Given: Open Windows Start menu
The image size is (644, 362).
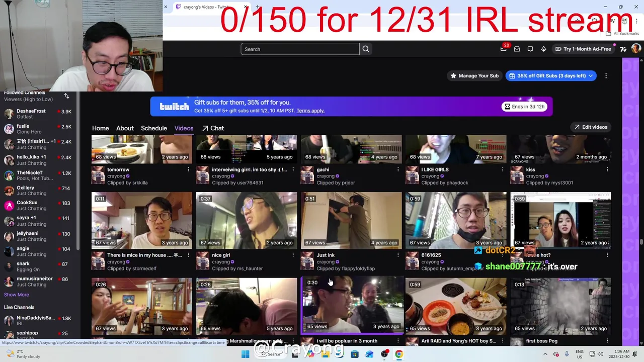Looking at the screenshot, I should tap(245, 354).
